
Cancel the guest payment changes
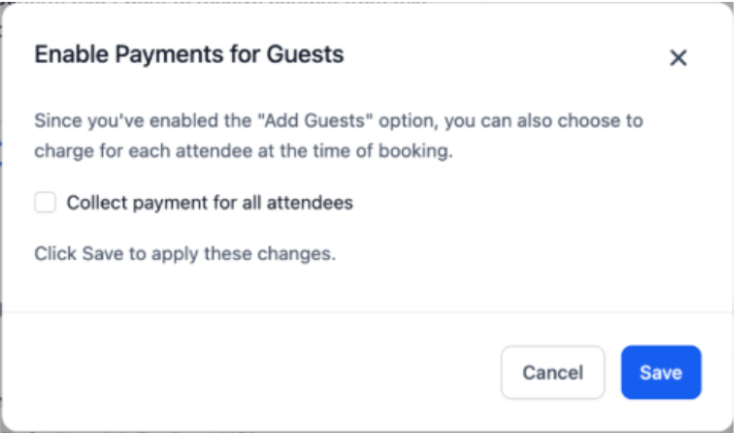tap(552, 372)
